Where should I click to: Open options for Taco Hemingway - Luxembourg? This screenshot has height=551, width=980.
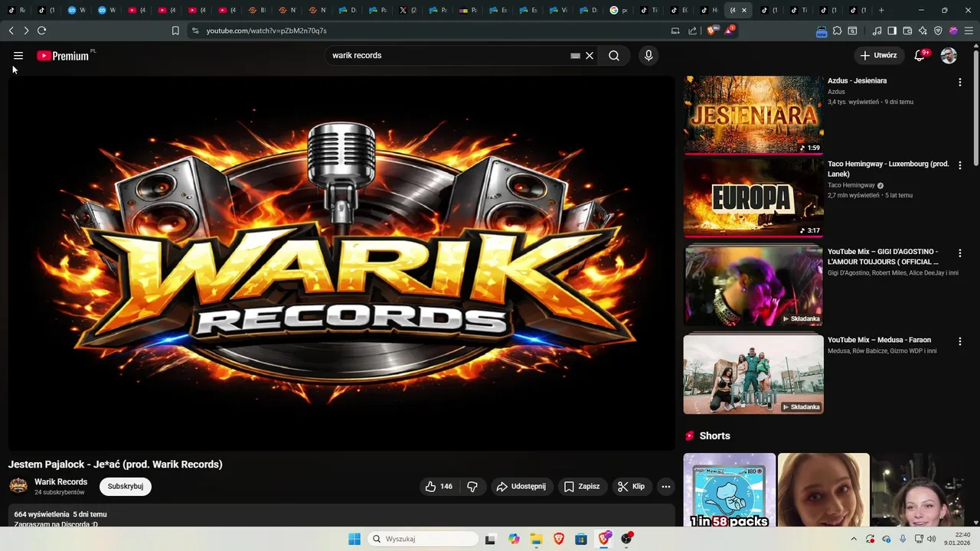coord(960,165)
